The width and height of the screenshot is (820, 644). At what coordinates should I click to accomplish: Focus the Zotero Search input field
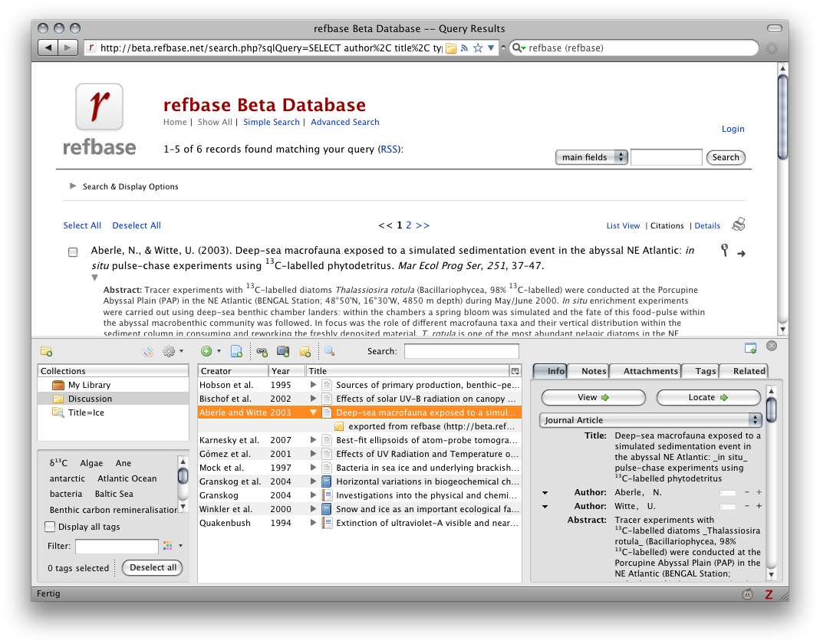tap(461, 351)
